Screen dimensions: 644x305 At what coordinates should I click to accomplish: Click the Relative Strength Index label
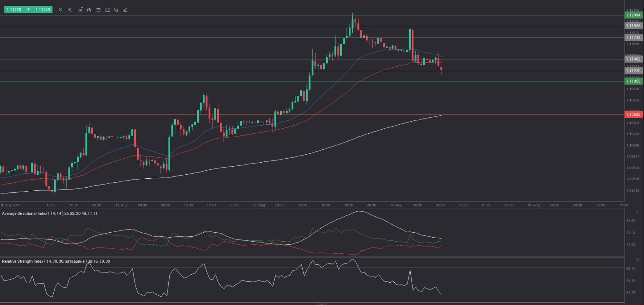[56, 261]
